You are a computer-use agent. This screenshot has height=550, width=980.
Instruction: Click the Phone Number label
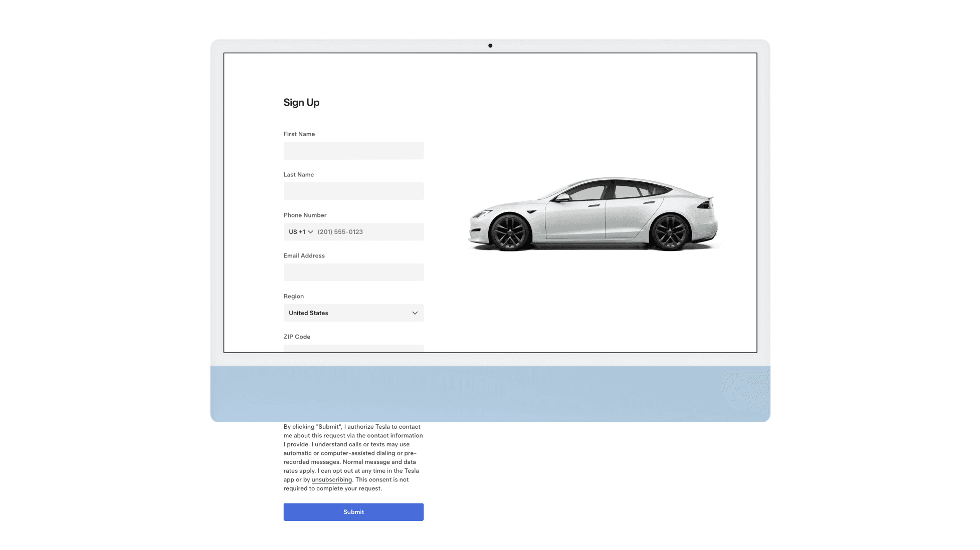[x=305, y=215]
